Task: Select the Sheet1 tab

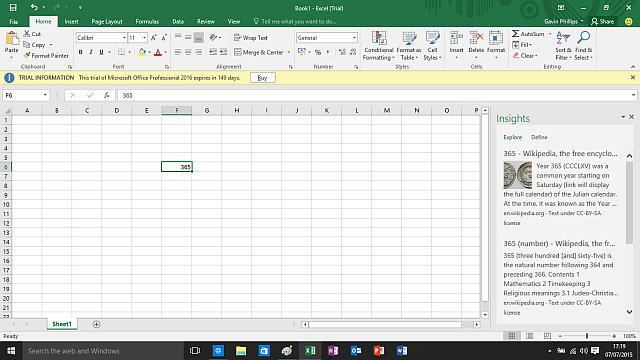Action: click(x=62, y=324)
